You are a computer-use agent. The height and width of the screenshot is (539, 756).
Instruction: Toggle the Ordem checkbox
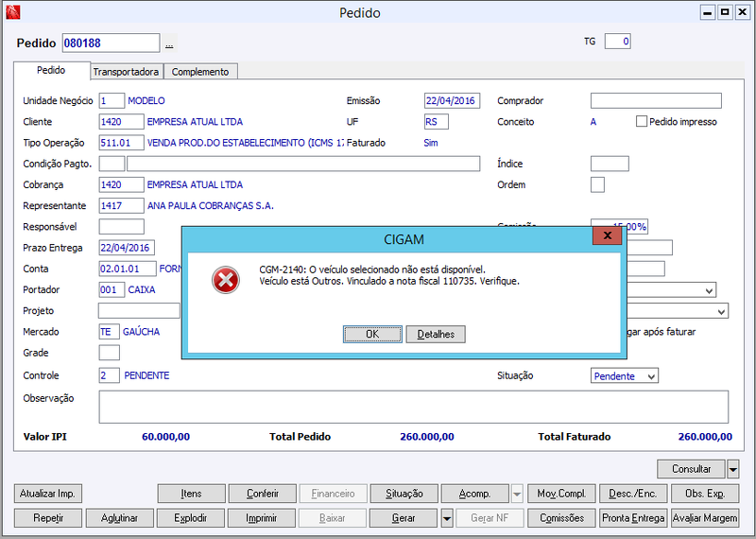coord(597,184)
